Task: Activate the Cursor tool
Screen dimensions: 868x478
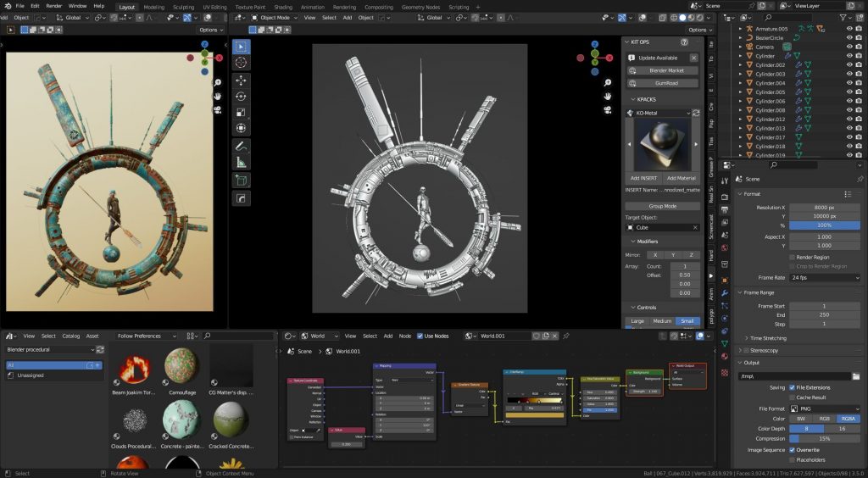Action: point(241,63)
